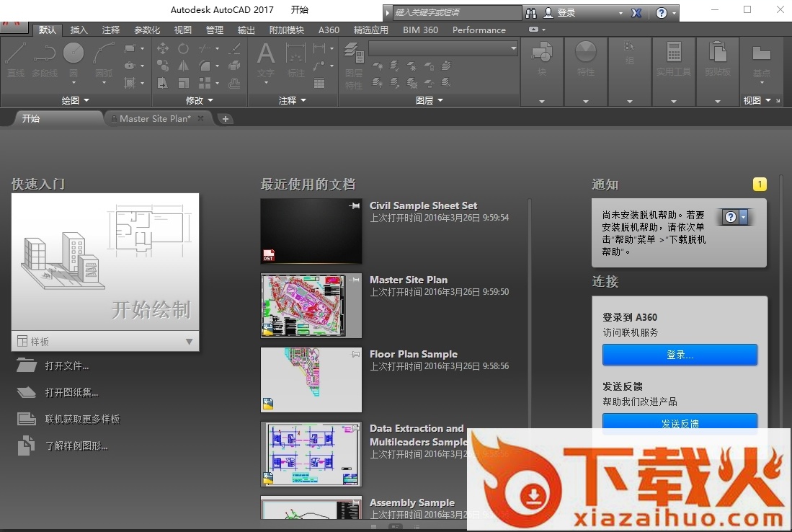The width and height of the screenshot is (792, 532).
Task: Switch to the 参数化 ribbon tab
Action: [x=147, y=30]
